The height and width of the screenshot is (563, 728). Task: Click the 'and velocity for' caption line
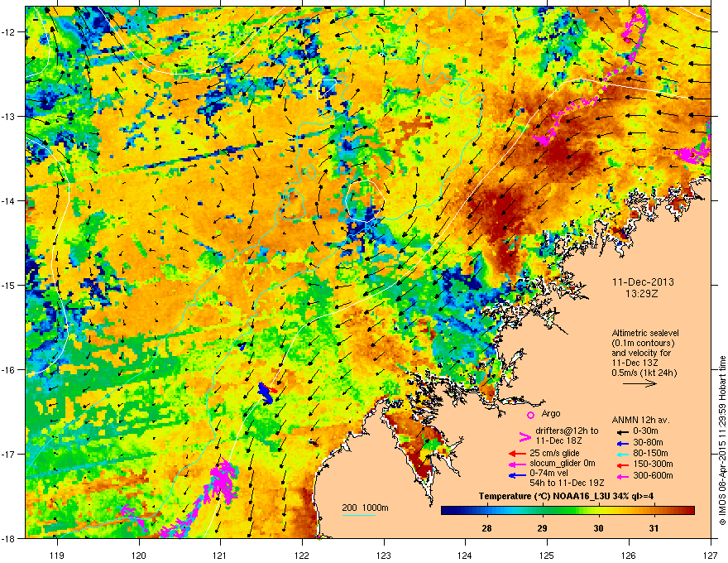coord(640,353)
